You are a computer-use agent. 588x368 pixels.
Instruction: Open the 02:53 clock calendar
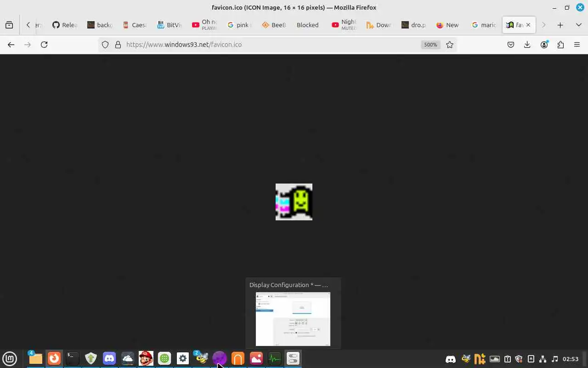[x=571, y=359]
